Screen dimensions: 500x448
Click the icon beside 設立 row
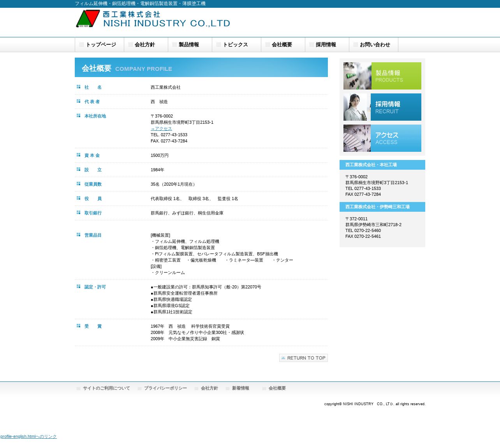78,169
